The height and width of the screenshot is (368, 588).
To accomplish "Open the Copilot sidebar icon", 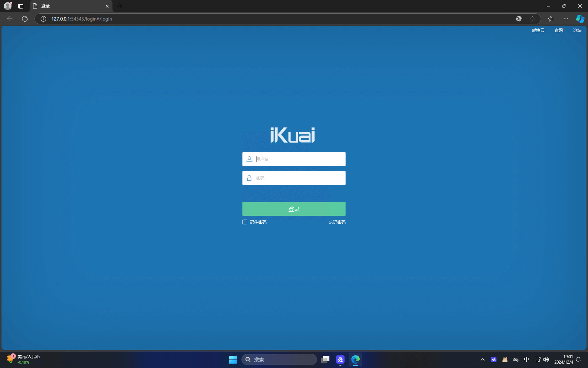I will click(x=580, y=19).
